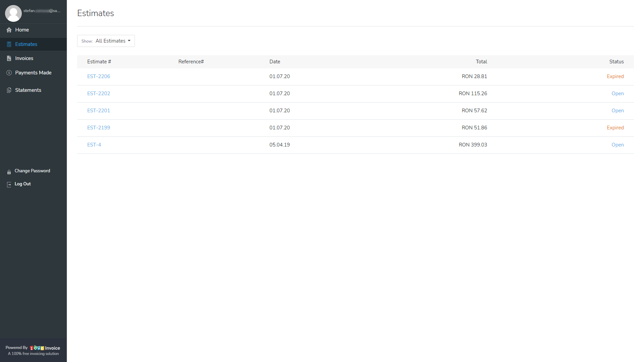Navigate to Invoices from the sidebar

click(x=24, y=58)
